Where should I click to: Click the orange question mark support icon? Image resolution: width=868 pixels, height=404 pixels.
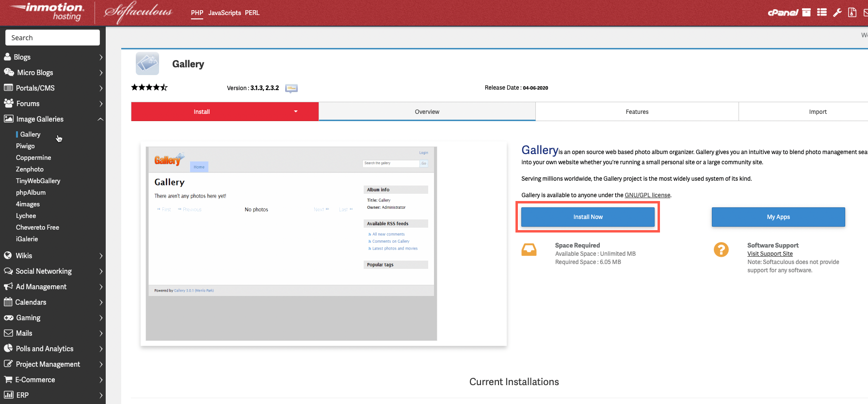[x=721, y=249]
